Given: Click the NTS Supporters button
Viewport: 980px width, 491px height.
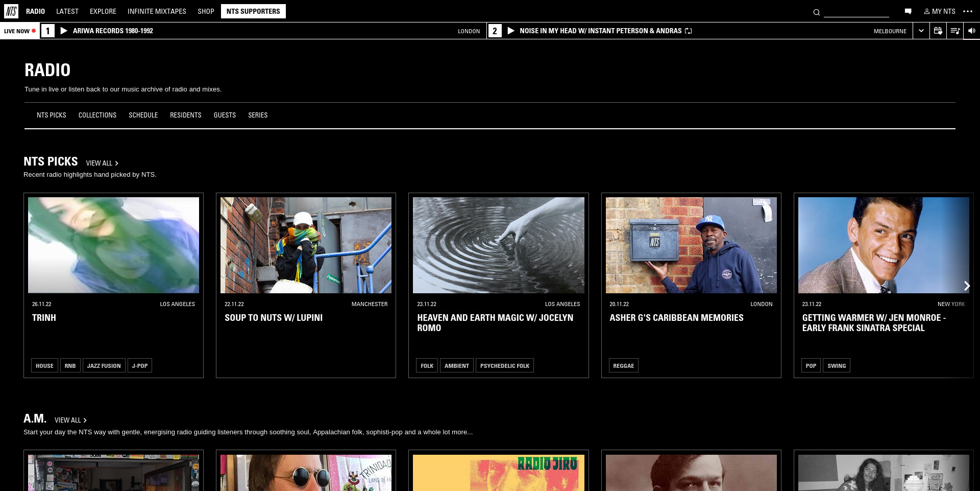Looking at the screenshot, I should [253, 11].
